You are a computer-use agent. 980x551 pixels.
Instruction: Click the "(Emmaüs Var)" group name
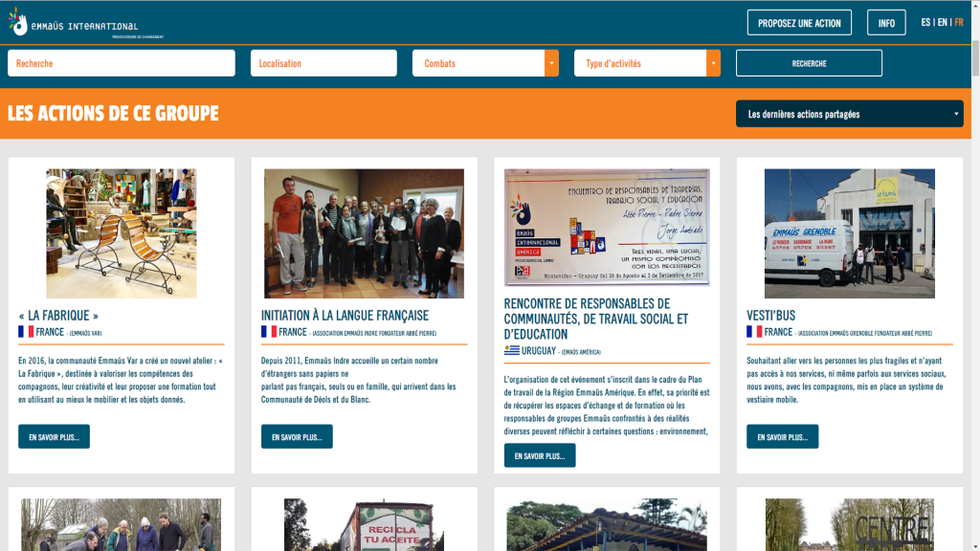tap(85, 333)
